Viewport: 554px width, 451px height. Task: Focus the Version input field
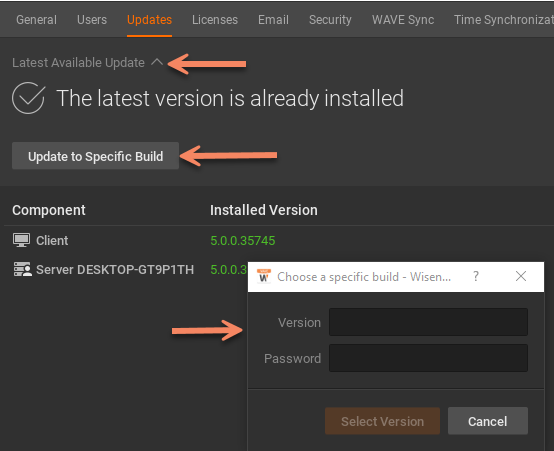pos(428,322)
